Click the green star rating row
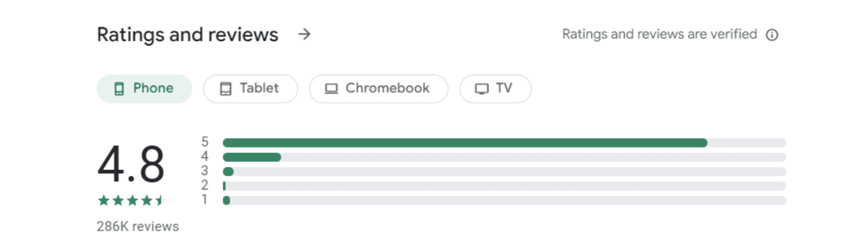Image resolution: width=868 pixels, height=248 pixels. pyautogui.click(x=131, y=200)
